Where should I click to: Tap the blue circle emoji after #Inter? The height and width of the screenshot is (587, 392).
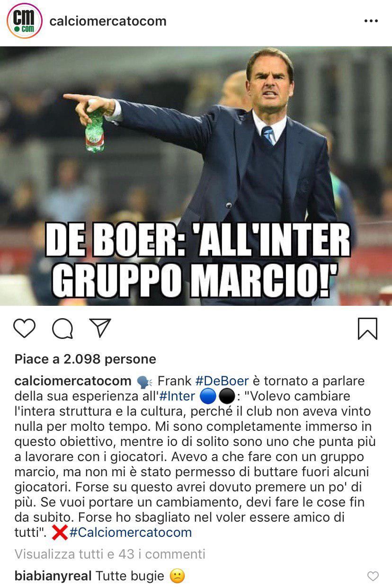pyautogui.click(x=208, y=396)
